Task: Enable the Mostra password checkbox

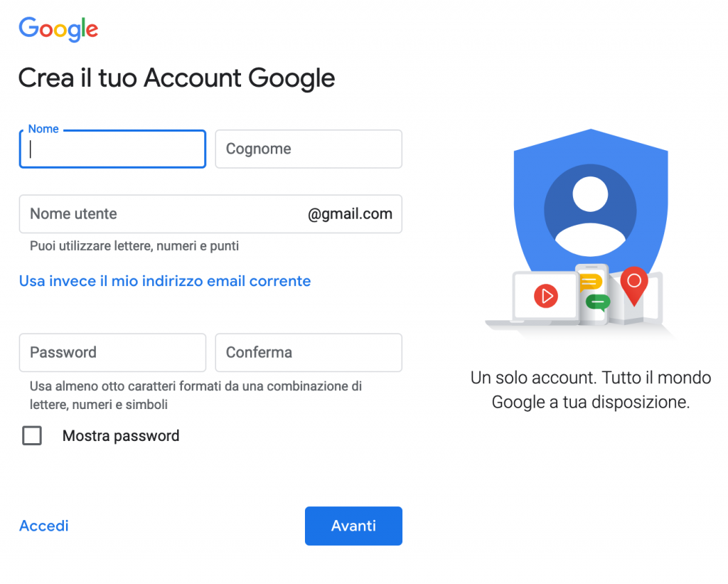Action: click(32, 436)
